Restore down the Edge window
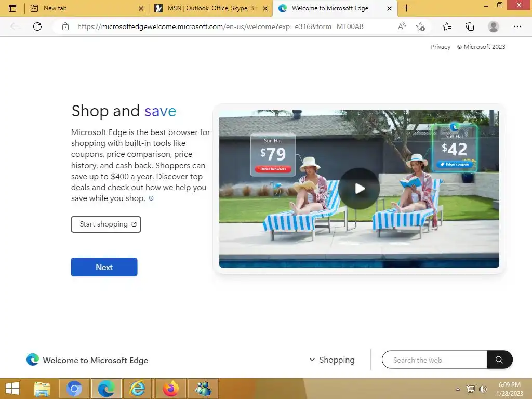This screenshot has height=399, width=532. (x=499, y=5)
